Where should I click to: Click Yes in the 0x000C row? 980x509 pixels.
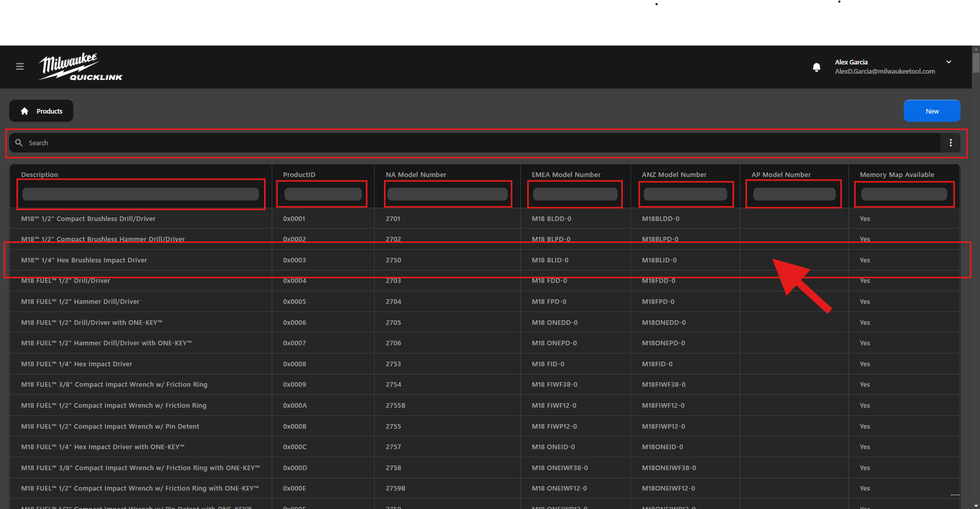click(x=865, y=447)
